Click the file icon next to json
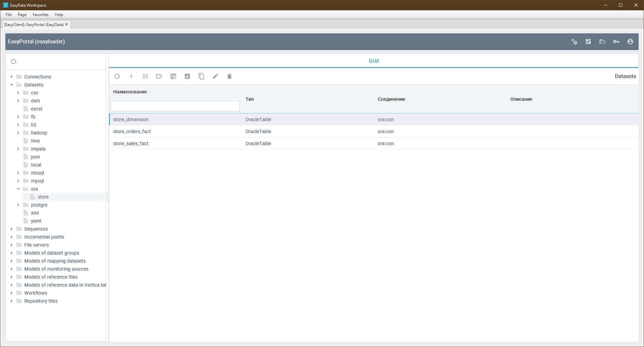Viewport: 644px width, 347px height. click(x=26, y=157)
